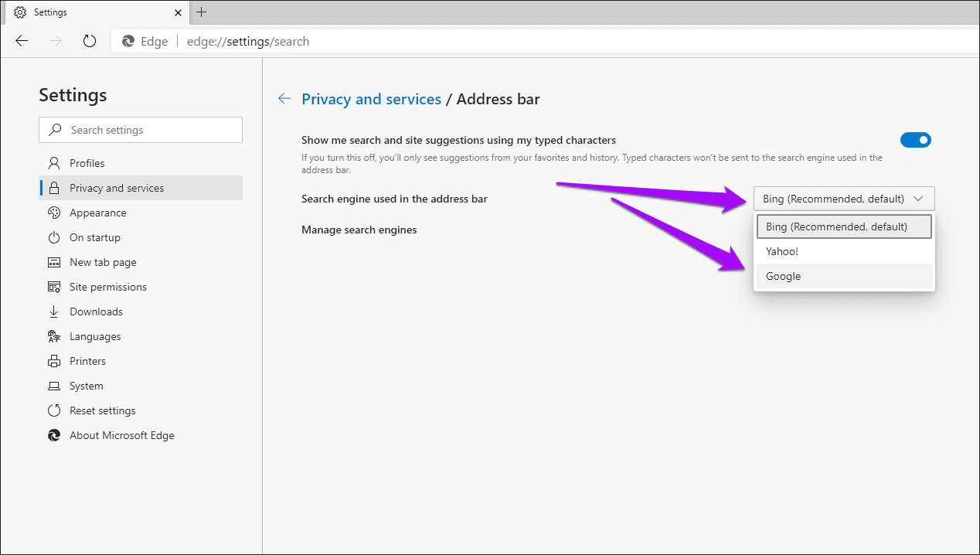The height and width of the screenshot is (555, 980).
Task: Click the Appearance palette icon
Action: click(54, 213)
